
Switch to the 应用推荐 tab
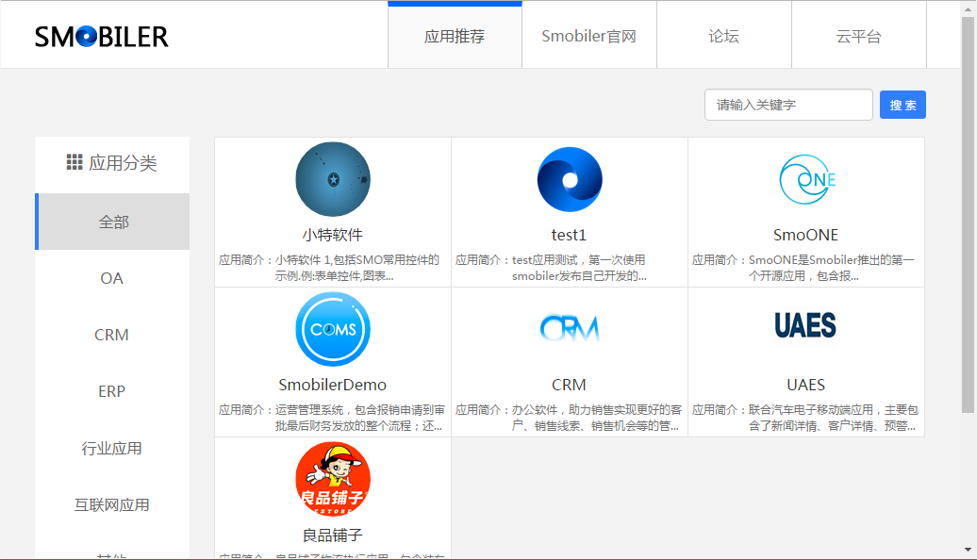(x=455, y=36)
